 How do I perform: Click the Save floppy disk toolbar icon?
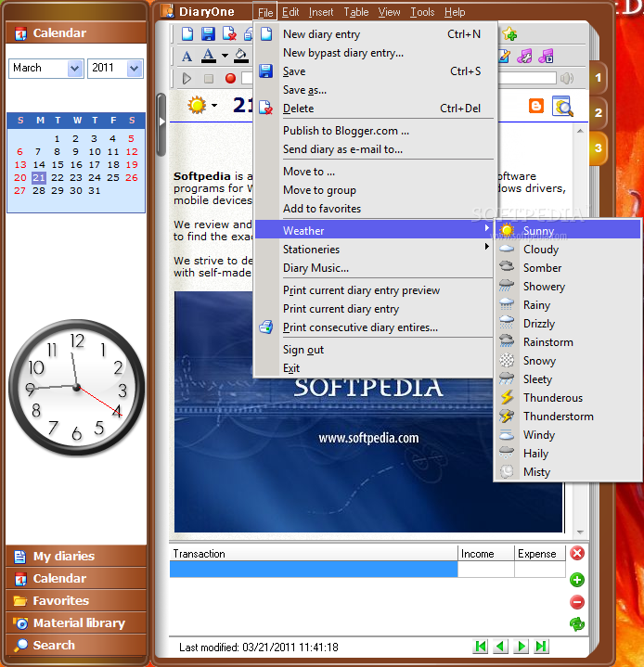[208, 33]
